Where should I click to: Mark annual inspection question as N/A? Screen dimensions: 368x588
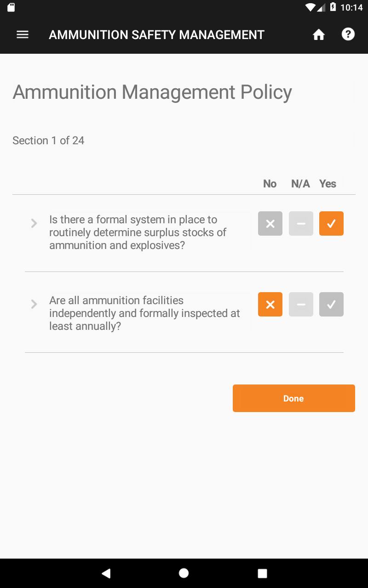click(x=301, y=305)
